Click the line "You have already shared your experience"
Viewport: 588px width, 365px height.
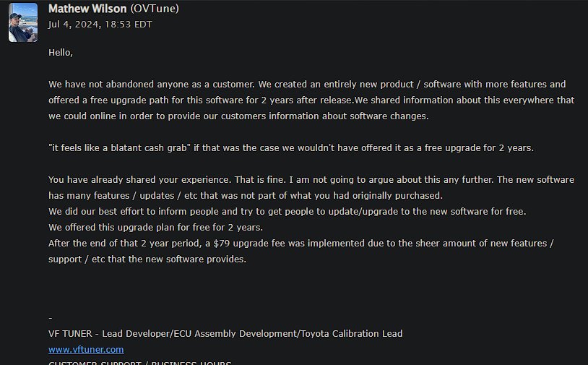click(x=311, y=180)
